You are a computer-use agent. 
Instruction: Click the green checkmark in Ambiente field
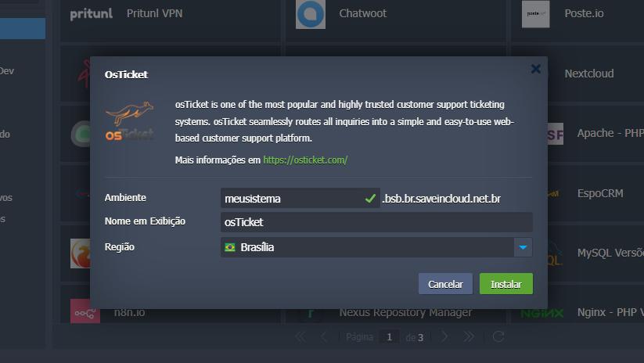tap(370, 199)
